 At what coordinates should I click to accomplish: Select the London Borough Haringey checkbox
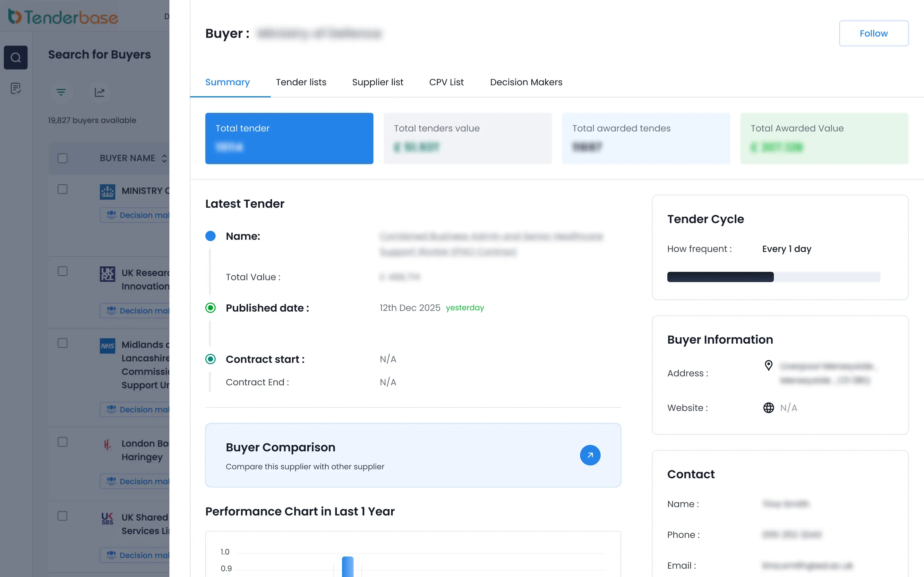pyautogui.click(x=63, y=442)
